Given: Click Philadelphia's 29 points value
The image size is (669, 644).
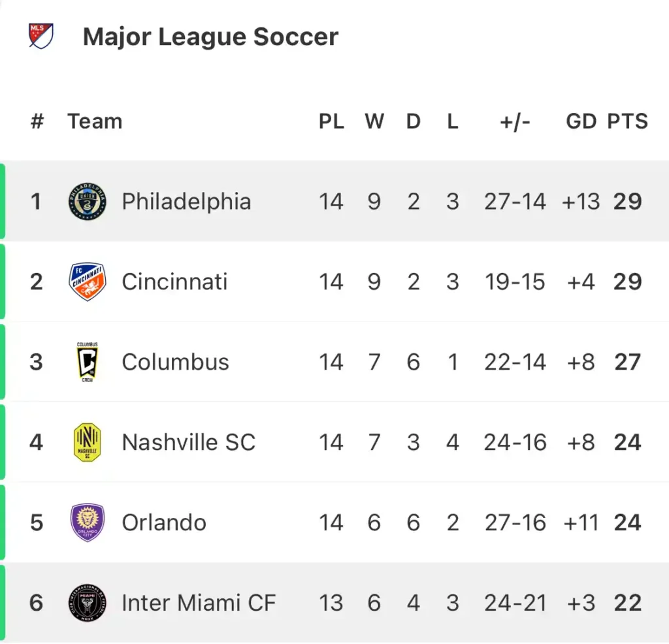Looking at the screenshot, I should 628,201.
